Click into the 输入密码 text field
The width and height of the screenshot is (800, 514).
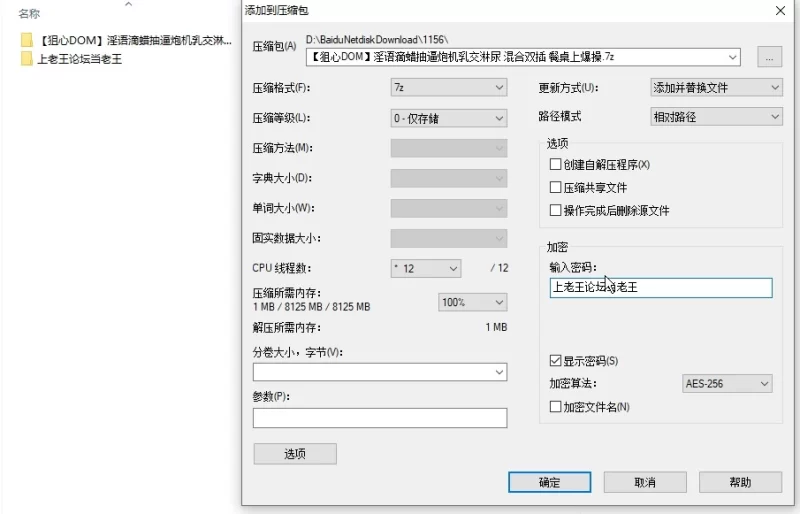coord(660,288)
